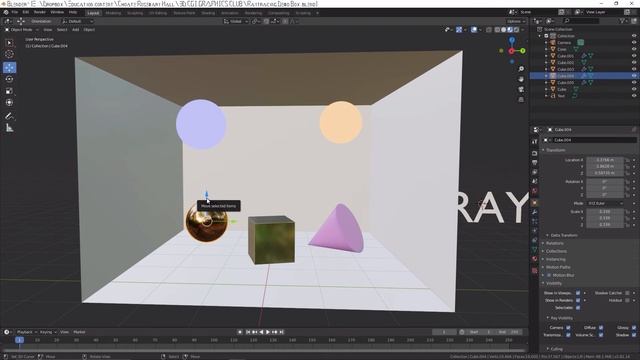Open viewport Add menu
The width and height of the screenshot is (640, 360).
tap(76, 30)
